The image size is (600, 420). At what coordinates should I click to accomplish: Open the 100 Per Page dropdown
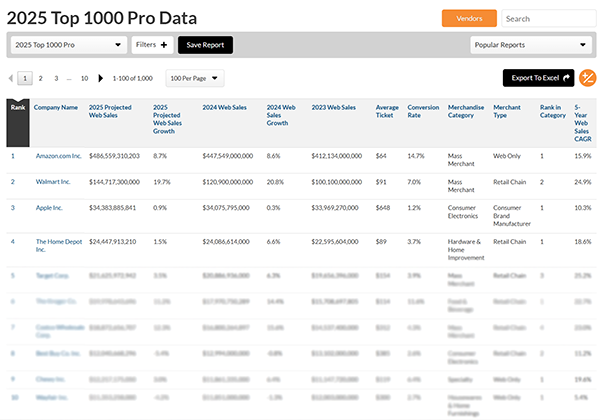coord(195,78)
